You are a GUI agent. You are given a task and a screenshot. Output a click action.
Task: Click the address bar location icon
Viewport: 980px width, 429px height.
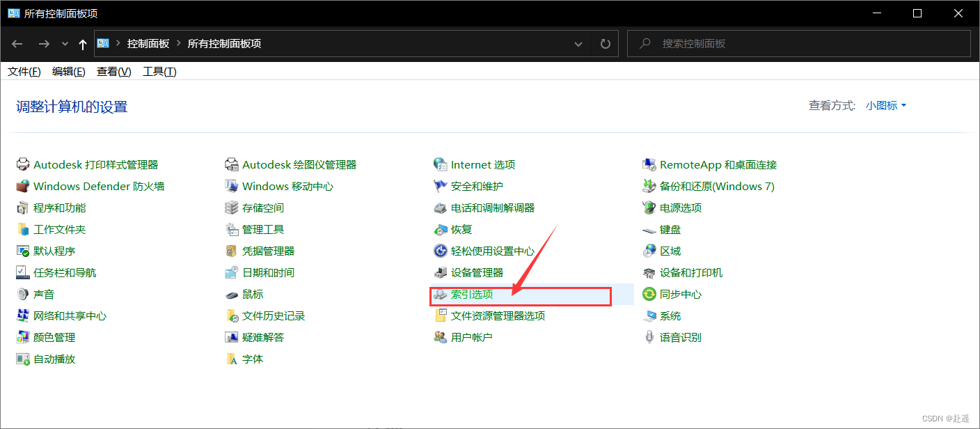[103, 43]
